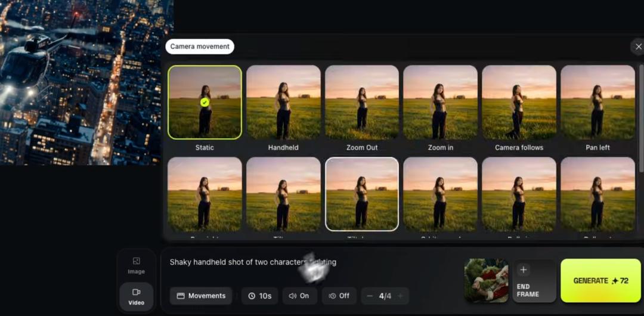The width and height of the screenshot is (644, 316).
Task: Select the Pan left movement thumbnail
Action: [x=597, y=102]
